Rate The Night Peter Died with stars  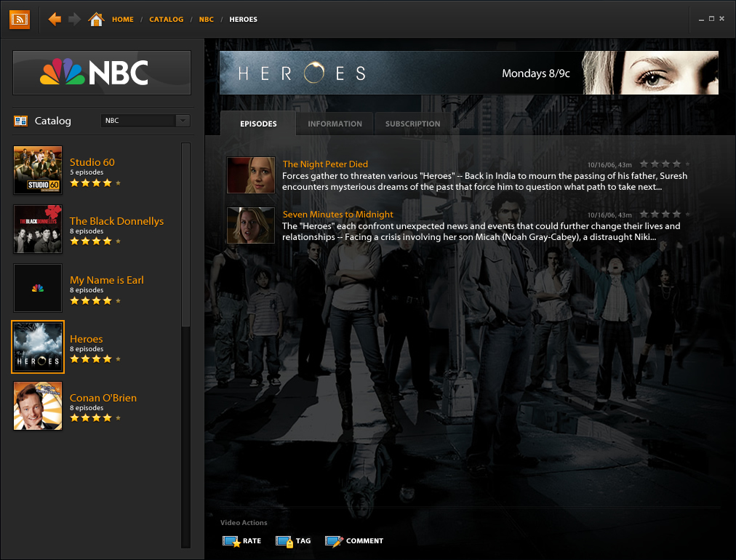[666, 164]
